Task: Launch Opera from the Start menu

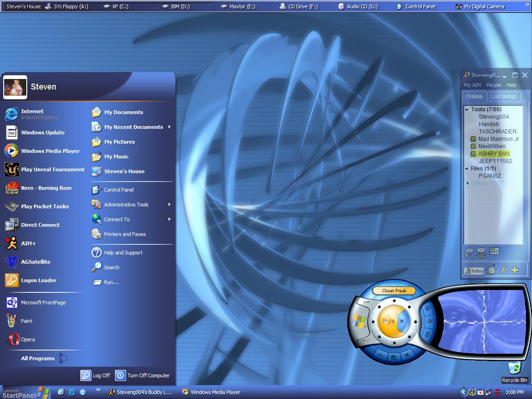Action: [x=27, y=339]
